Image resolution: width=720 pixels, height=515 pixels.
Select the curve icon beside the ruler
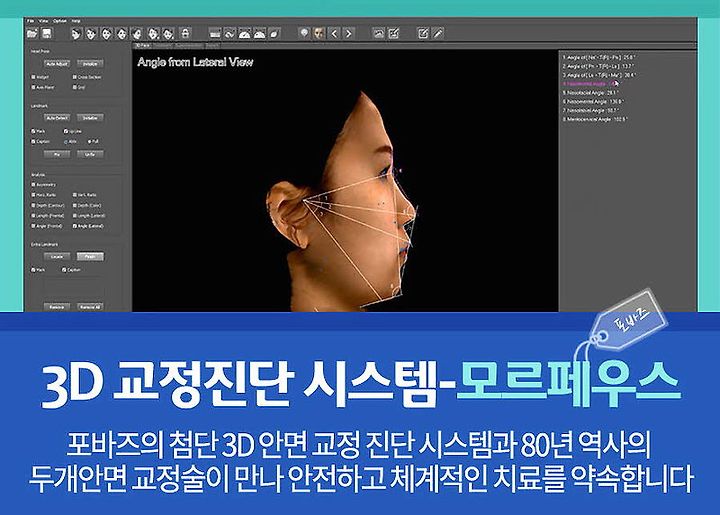pyautogui.click(x=229, y=33)
